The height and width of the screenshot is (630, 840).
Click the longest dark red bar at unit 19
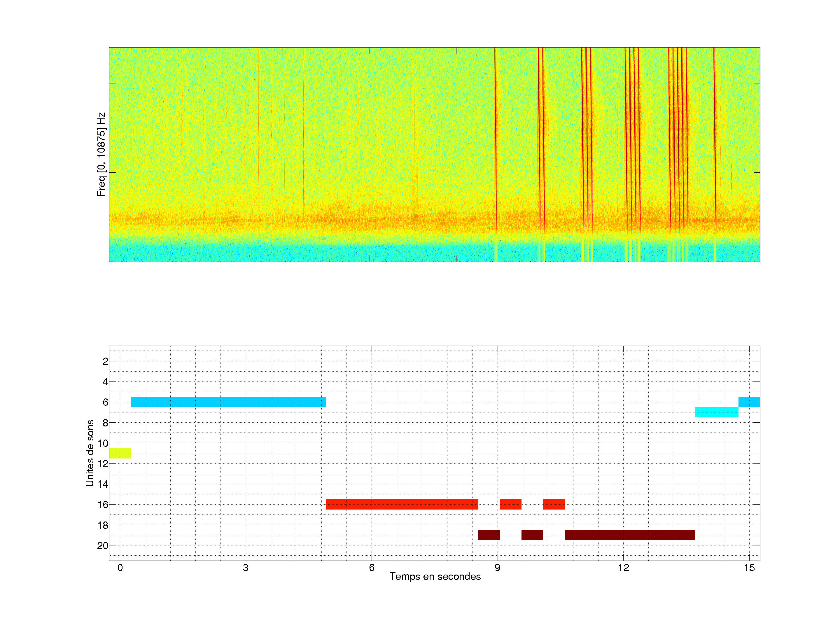[630, 535]
